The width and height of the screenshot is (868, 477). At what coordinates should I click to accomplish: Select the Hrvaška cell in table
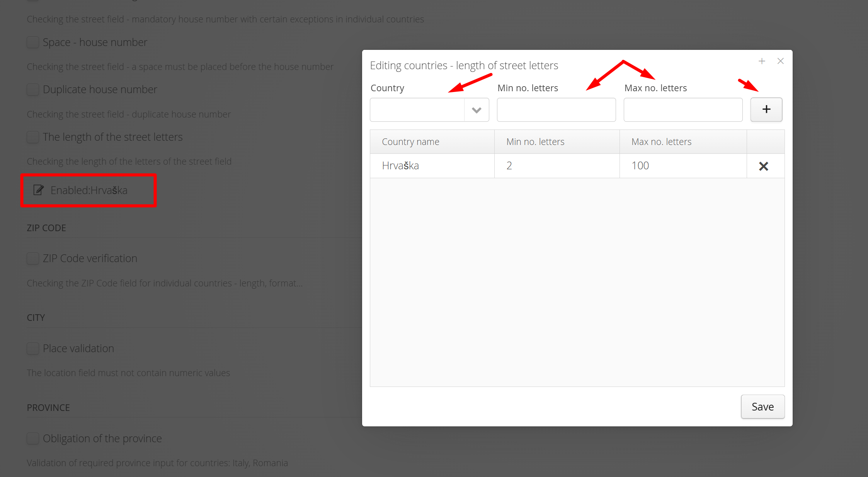pos(400,166)
